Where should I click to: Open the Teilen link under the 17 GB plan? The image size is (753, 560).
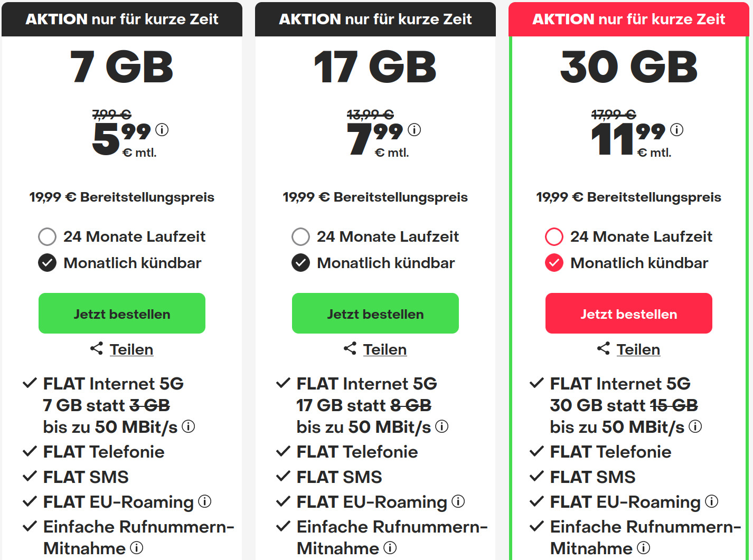tap(385, 349)
